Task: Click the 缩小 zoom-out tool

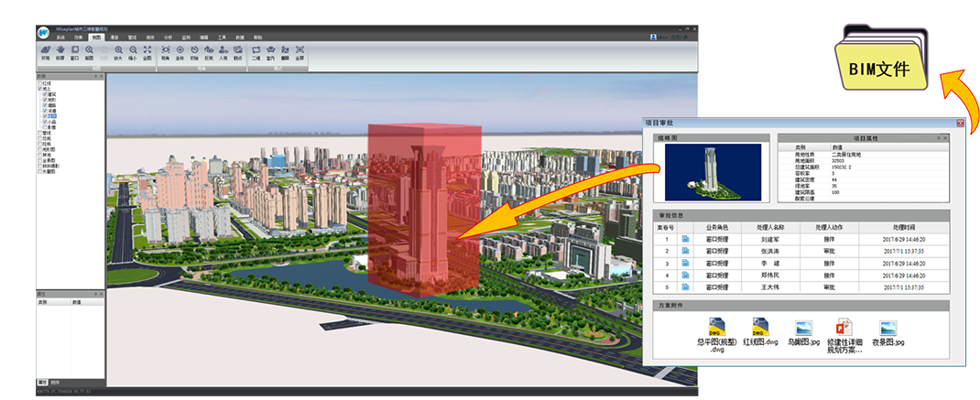Action: pyautogui.click(x=133, y=51)
